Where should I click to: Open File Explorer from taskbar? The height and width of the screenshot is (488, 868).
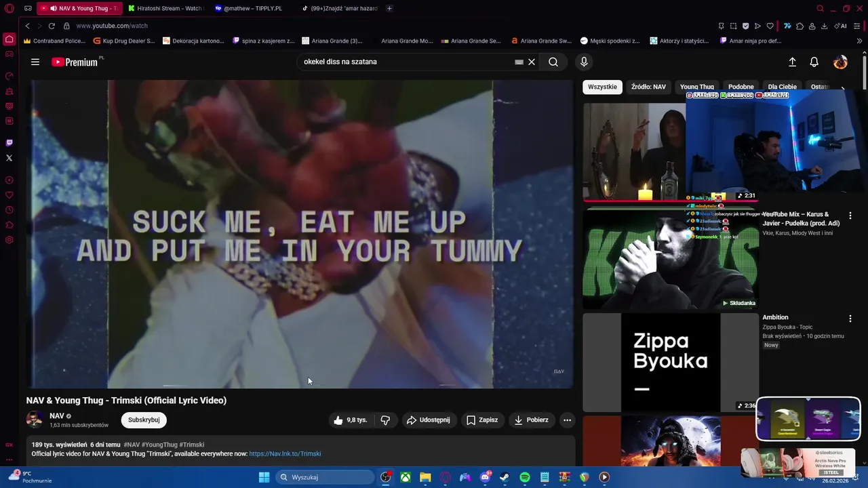coord(425,477)
